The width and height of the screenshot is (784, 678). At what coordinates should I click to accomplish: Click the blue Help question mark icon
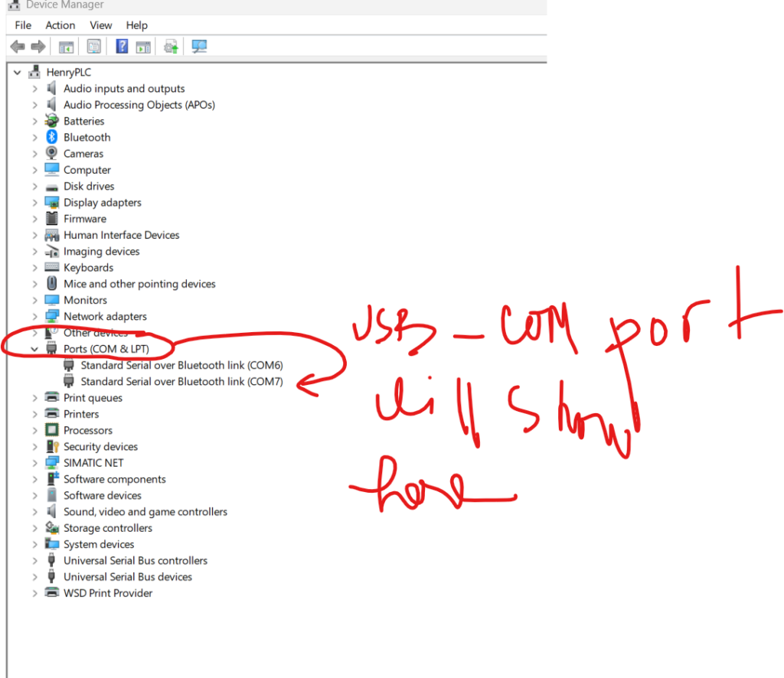pos(122,47)
